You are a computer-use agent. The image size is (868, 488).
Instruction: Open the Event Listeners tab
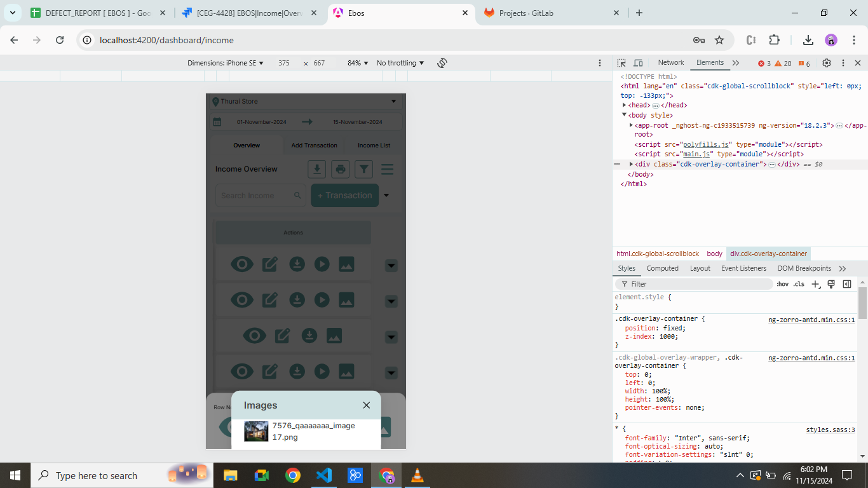pos(743,268)
